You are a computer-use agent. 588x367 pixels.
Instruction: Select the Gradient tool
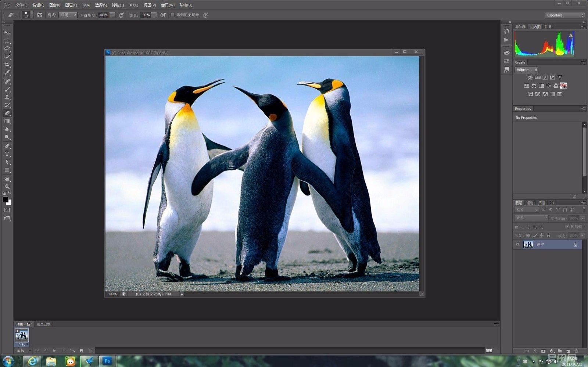pyautogui.click(x=7, y=122)
